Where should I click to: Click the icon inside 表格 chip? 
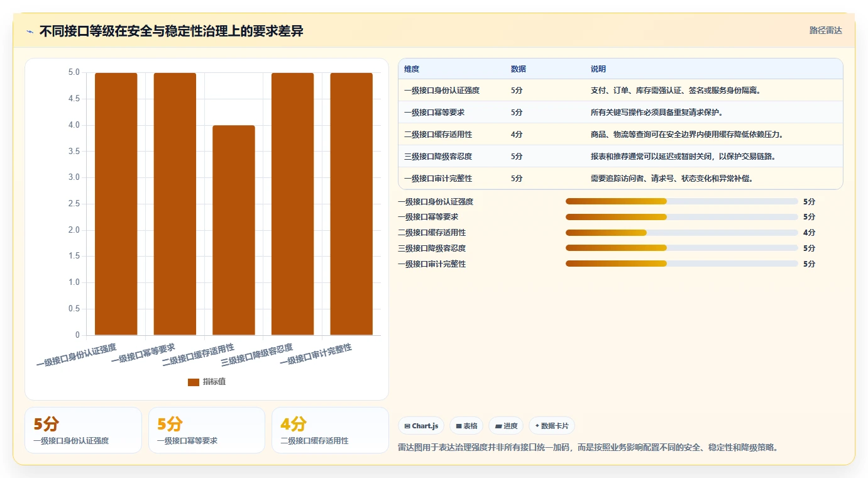459,426
